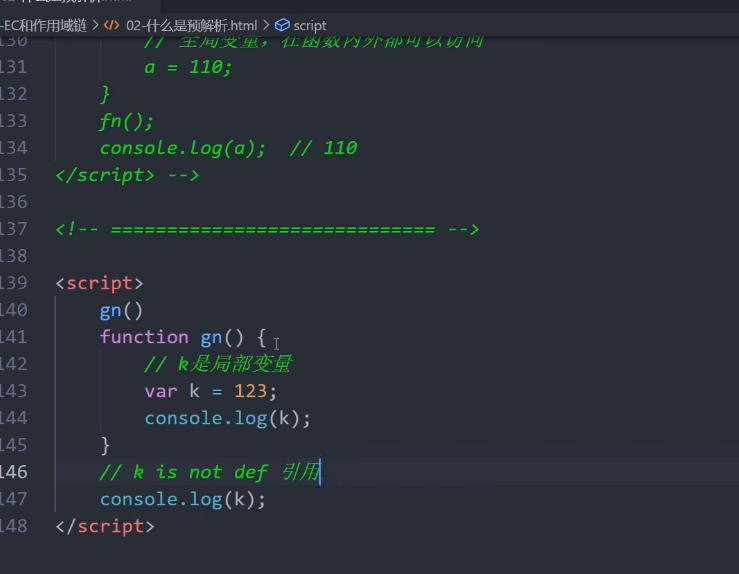Click comment '// k is not def 引用'
Image resolution: width=739 pixels, height=574 pixels.
tap(210, 472)
